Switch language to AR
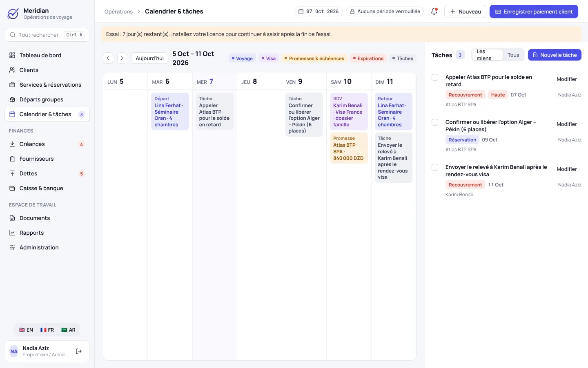Viewport: 588px width, 368px height. tap(68, 330)
